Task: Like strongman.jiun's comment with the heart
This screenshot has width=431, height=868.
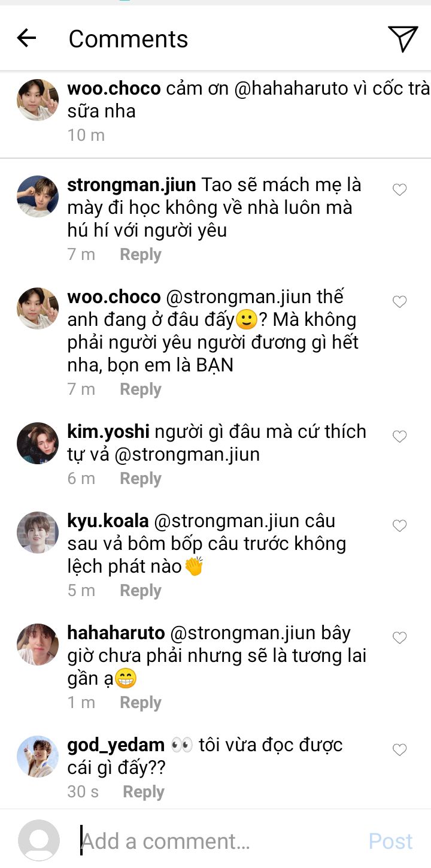Action: point(399,190)
